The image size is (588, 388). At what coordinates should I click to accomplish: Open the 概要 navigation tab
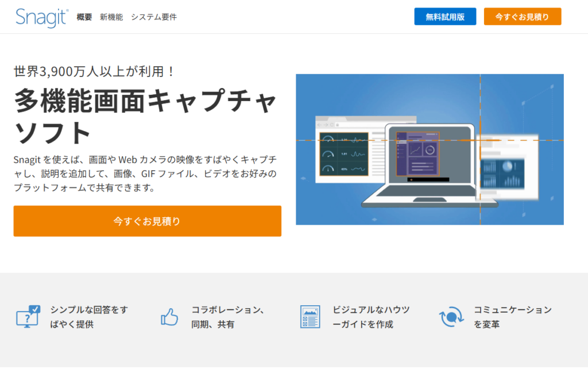(84, 17)
